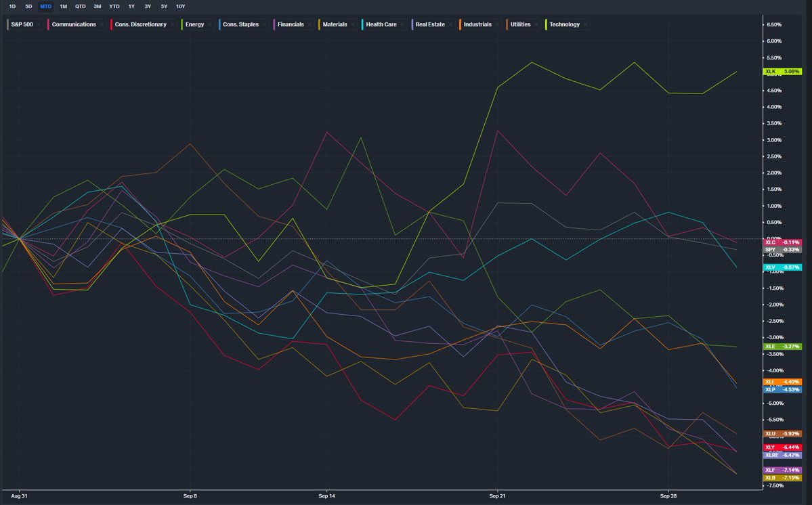This screenshot has height=505, width=812.
Task: Click the Industrials legend label
Action: click(x=477, y=24)
